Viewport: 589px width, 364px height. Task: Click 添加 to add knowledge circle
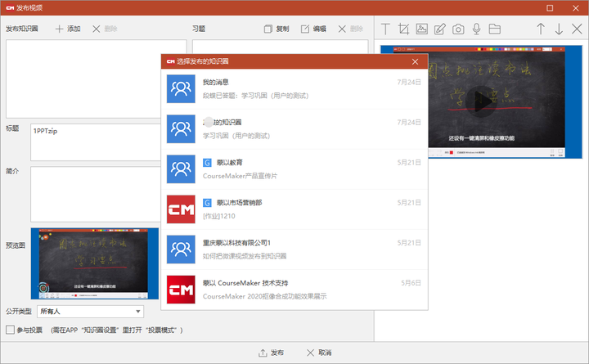pyautogui.click(x=68, y=29)
